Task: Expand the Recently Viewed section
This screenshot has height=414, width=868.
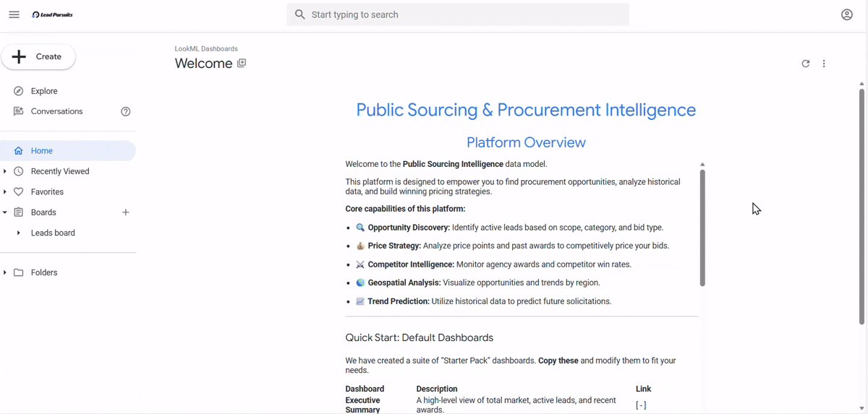Action: coord(5,171)
